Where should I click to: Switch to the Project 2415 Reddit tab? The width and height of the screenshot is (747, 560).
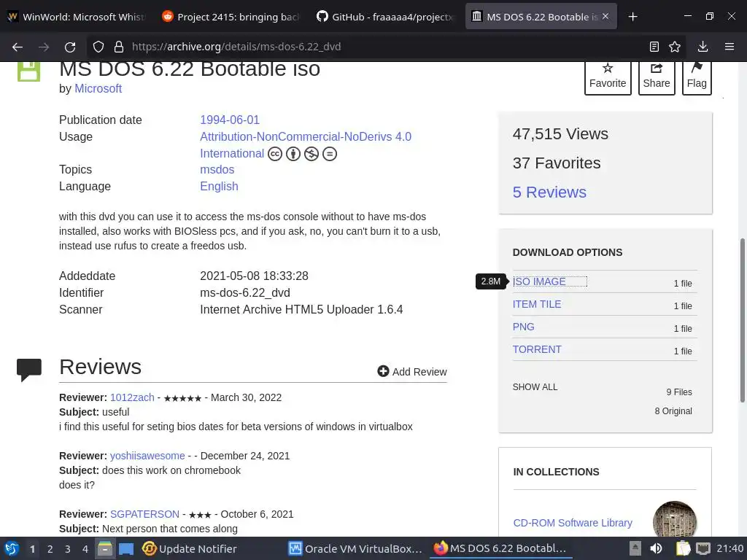point(232,17)
